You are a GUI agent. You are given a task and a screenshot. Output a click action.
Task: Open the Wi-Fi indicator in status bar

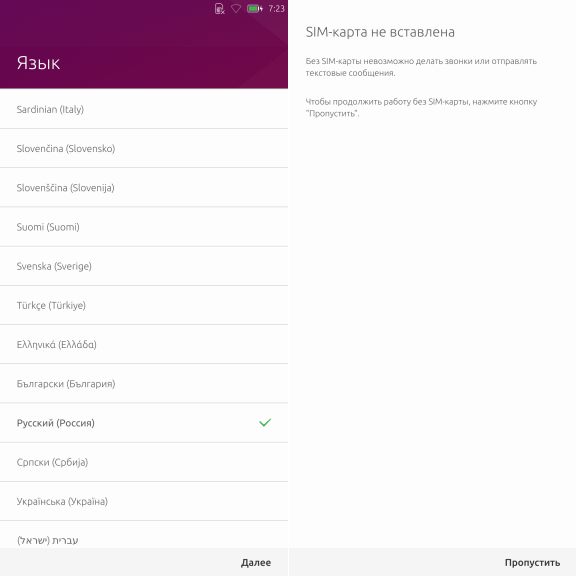coord(236,8)
